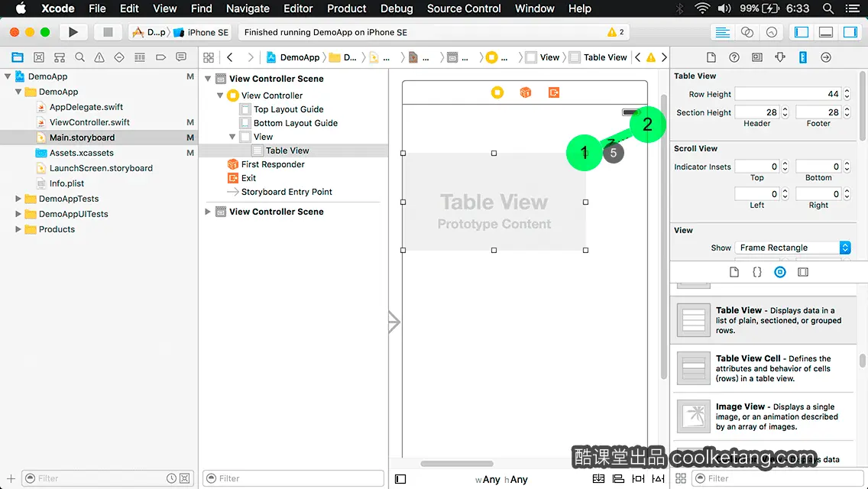Open the File inspector
The height and width of the screenshot is (489, 868).
[x=711, y=57]
